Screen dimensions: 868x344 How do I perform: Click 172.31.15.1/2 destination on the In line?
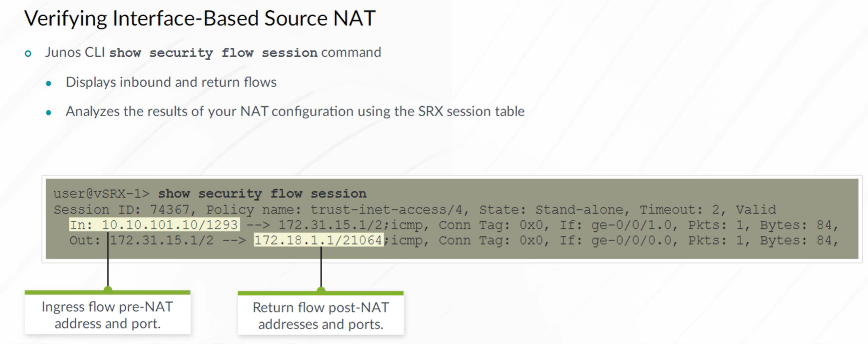coord(330,225)
